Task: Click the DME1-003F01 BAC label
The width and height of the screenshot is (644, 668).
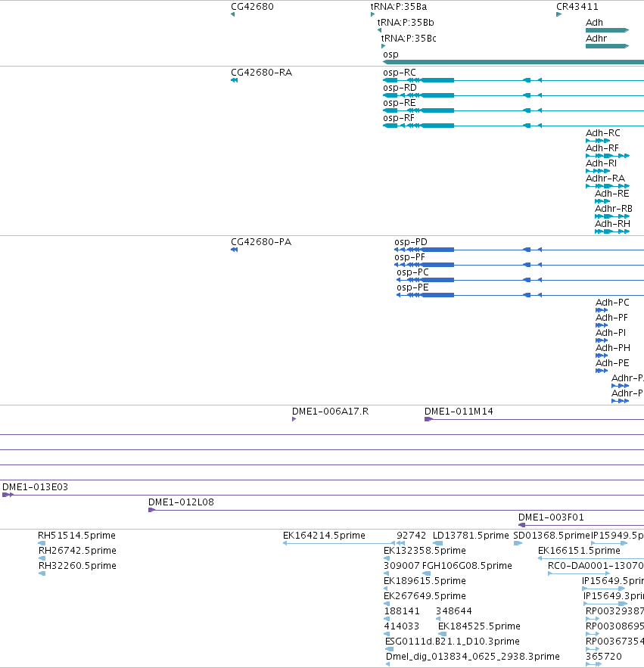Action: coord(551,517)
